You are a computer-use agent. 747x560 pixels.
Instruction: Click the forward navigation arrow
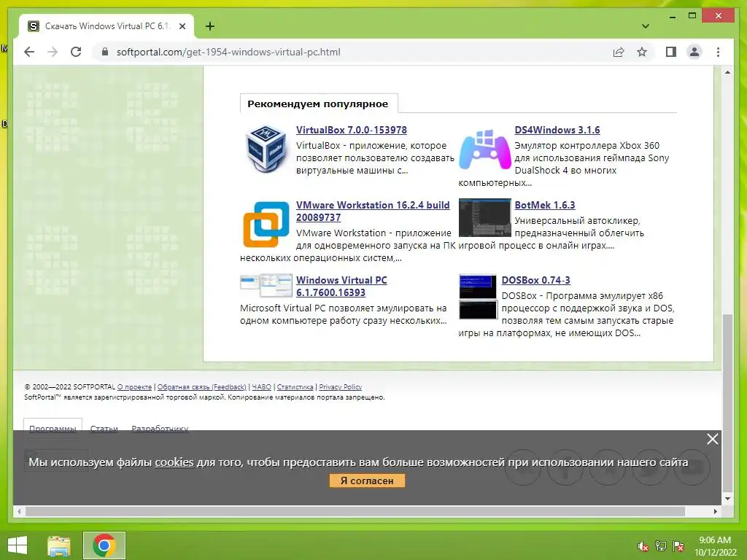coord(53,52)
